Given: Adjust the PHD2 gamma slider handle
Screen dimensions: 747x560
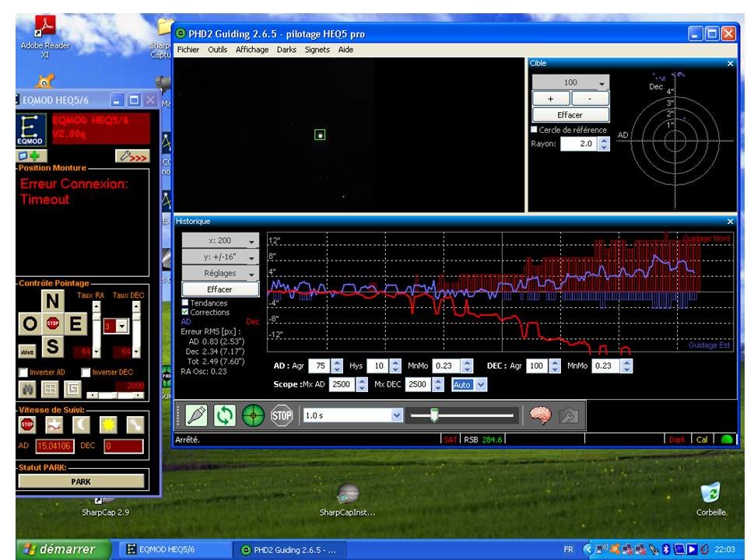Looking at the screenshot, I should pos(434,415).
